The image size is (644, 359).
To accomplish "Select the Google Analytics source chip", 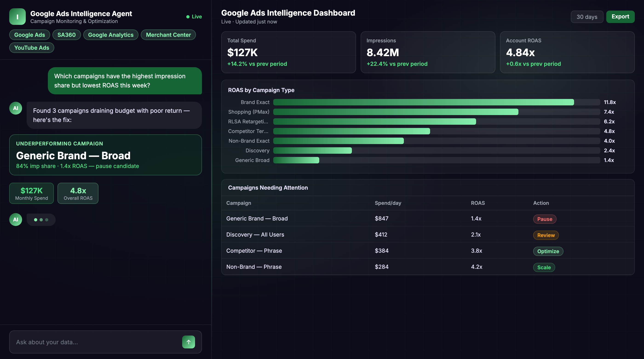I will point(111,35).
